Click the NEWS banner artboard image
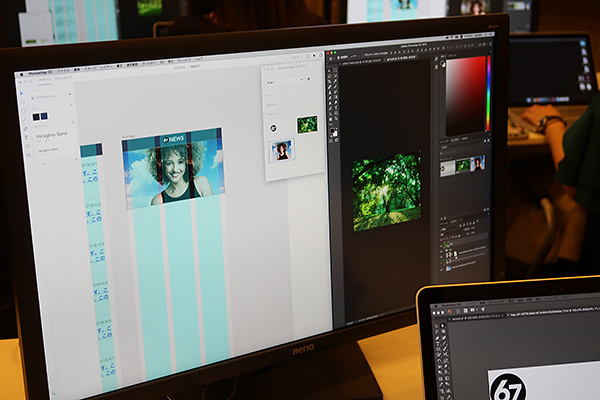 pos(172,167)
